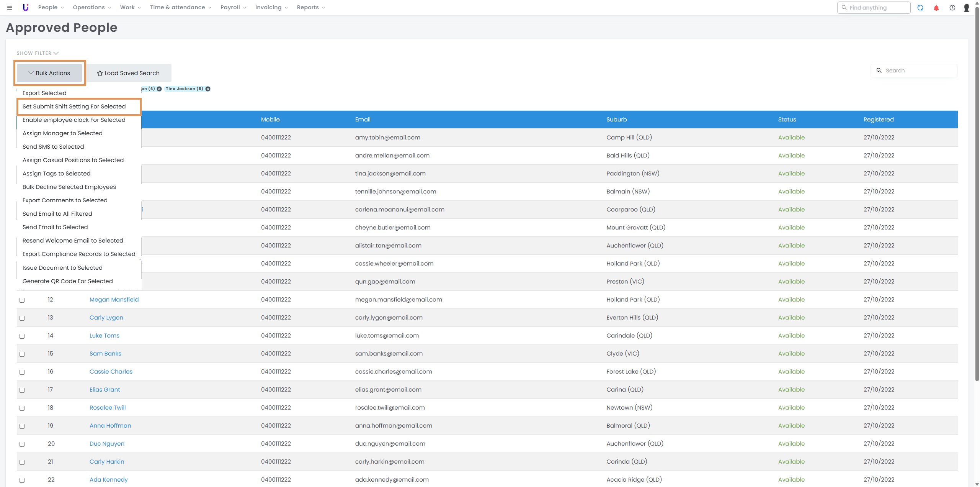Sort by the Registered column header
980x487 pixels.
point(879,120)
